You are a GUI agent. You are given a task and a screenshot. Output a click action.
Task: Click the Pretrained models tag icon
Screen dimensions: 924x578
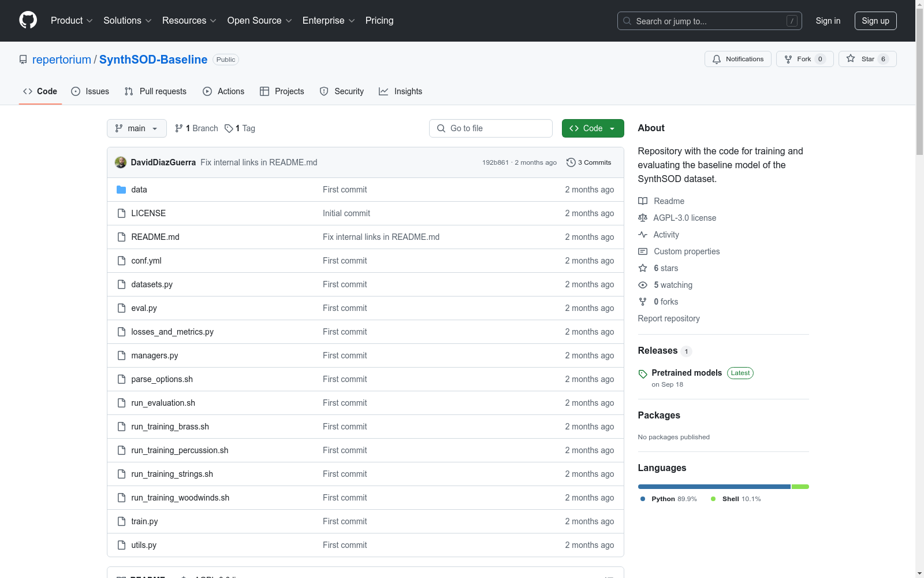tap(643, 374)
